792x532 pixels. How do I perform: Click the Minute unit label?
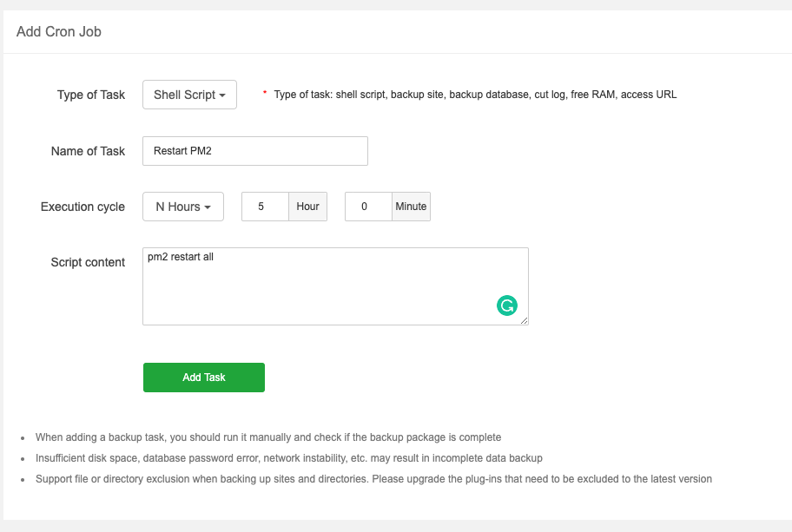(411, 207)
